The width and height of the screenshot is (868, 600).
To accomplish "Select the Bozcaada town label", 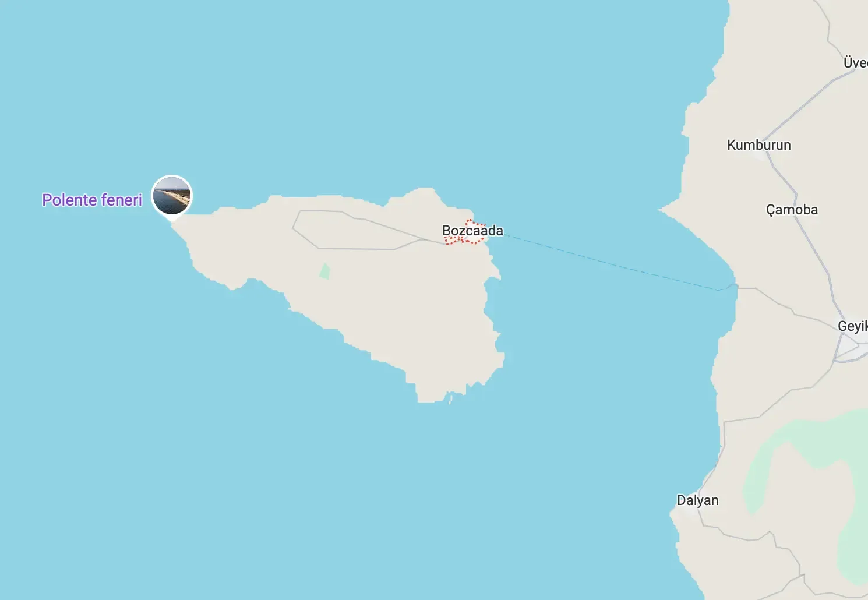I will pyautogui.click(x=472, y=231).
